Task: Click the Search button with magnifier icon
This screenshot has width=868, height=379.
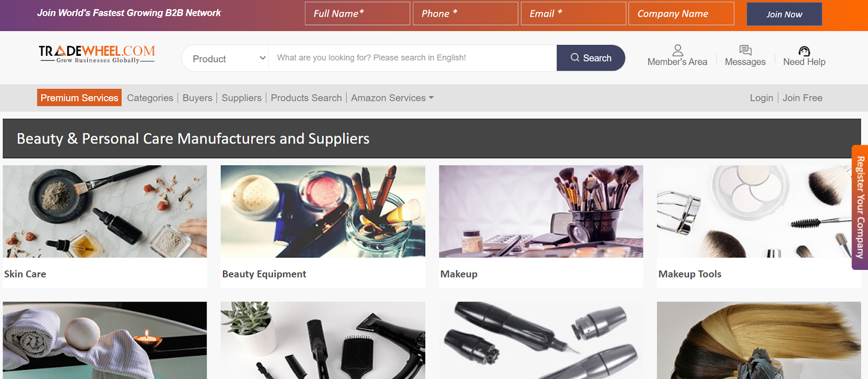Action: click(591, 58)
